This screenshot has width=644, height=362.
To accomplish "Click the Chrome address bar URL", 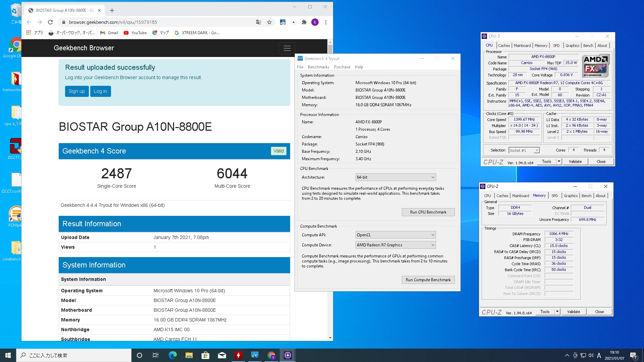I will click(x=113, y=22).
